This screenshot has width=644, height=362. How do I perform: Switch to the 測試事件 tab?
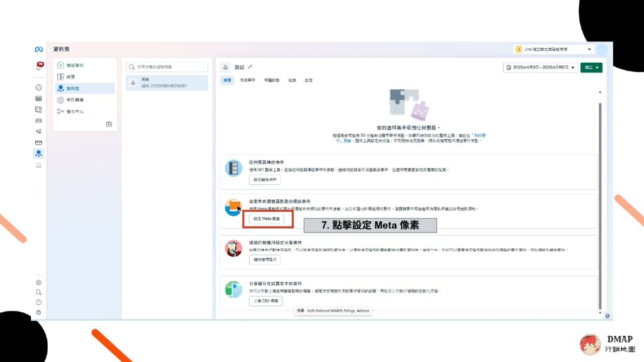[x=248, y=80]
